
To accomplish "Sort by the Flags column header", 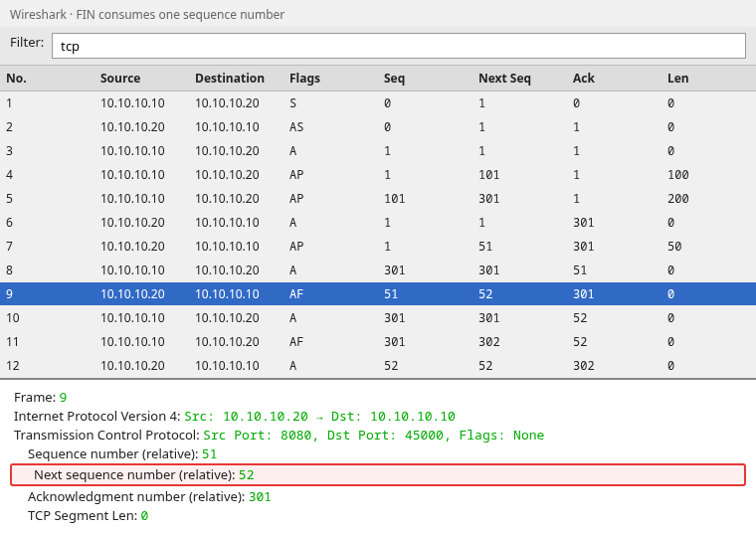I will pyautogui.click(x=304, y=79).
